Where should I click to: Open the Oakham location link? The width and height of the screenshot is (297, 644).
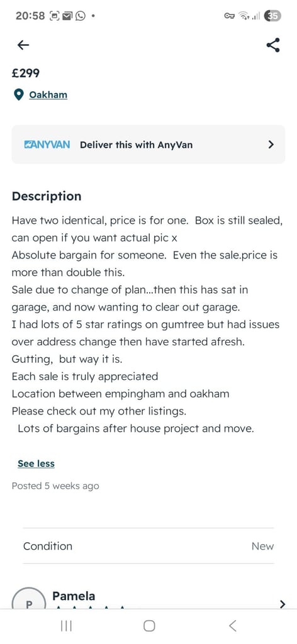[48, 95]
